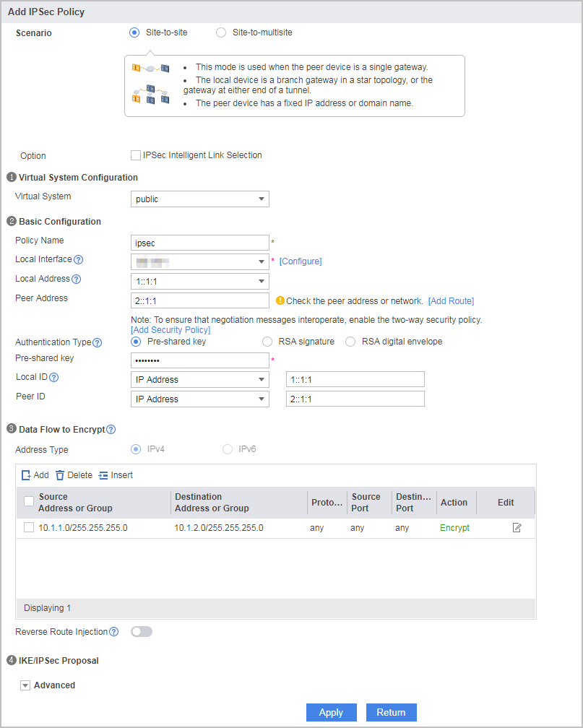Image resolution: width=583 pixels, height=728 pixels.
Task: Click the Apply button
Action: tap(331, 713)
